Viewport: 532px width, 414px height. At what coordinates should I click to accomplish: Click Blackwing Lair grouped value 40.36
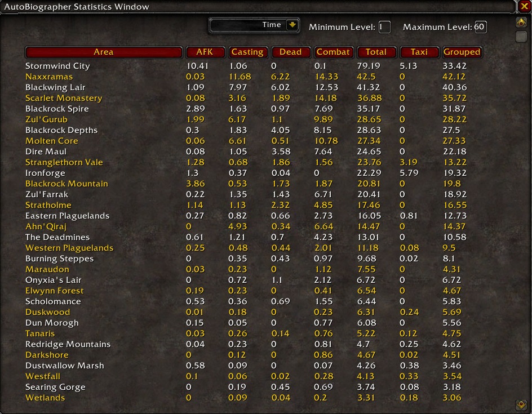[x=455, y=87]
